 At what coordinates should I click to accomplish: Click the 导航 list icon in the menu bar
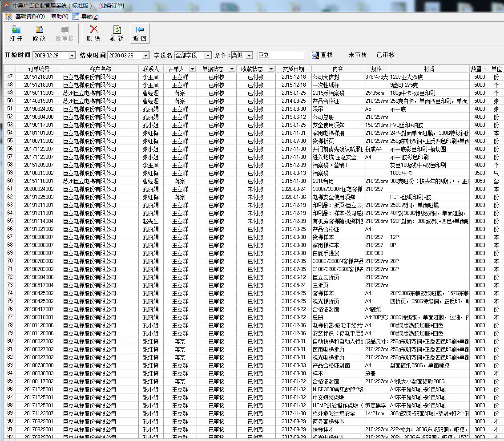(76, 16)
